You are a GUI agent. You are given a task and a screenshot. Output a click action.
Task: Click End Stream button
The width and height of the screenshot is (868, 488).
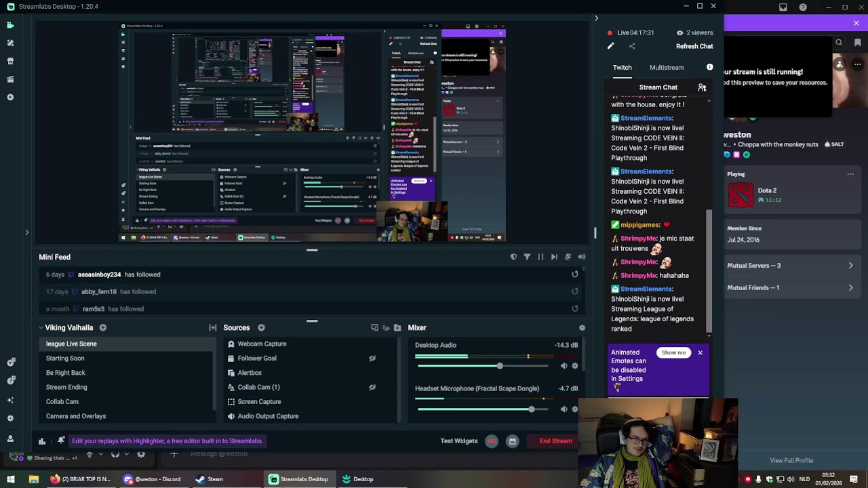coord(556,441)
